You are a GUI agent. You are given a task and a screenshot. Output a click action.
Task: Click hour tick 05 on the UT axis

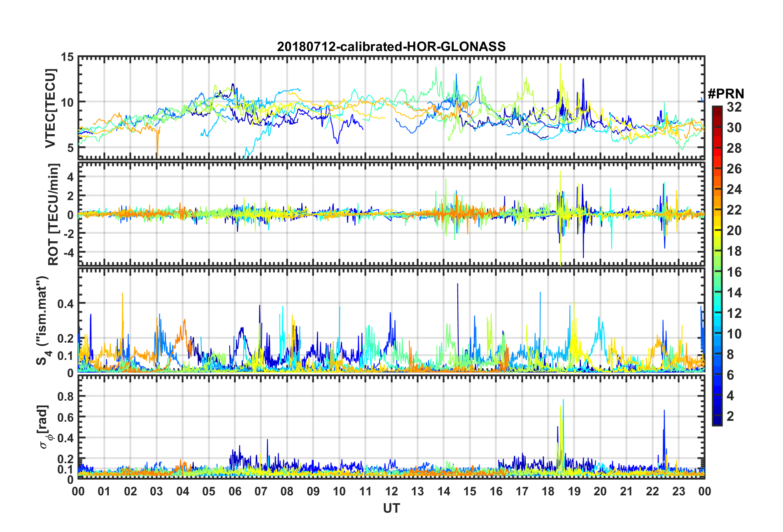[x=209, y=491]
